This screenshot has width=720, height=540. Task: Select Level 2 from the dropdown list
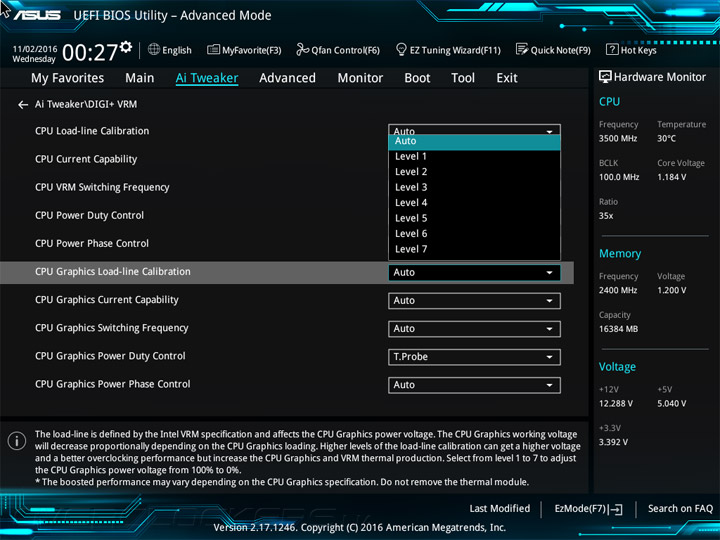point(474,172)
